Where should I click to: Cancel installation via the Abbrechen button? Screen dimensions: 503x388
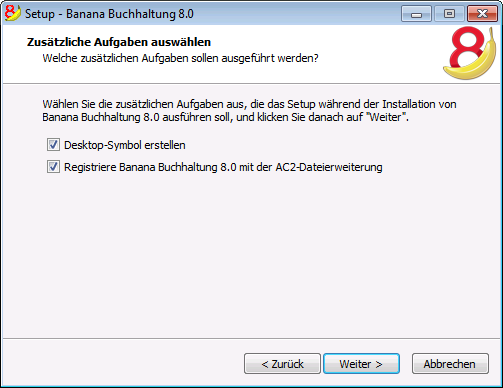450,364
